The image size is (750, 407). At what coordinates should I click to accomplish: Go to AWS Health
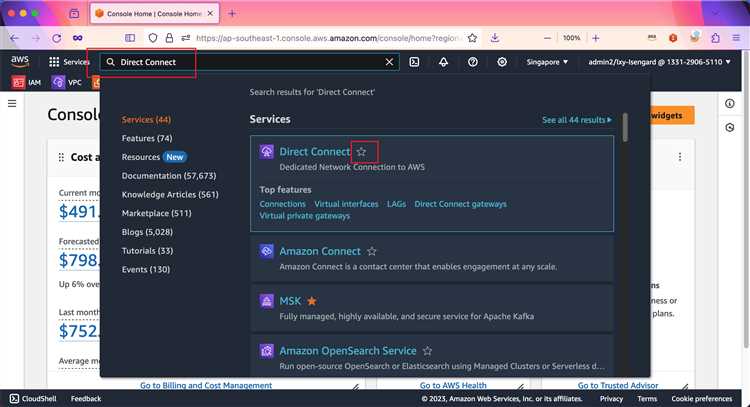point(453,385)
